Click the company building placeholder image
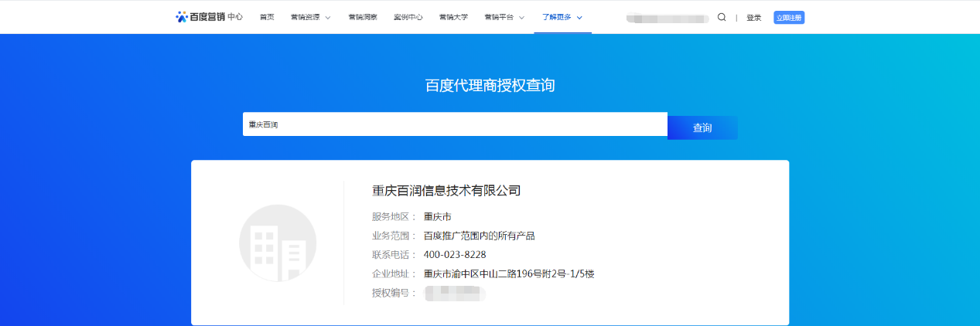Viewport: 980px width, 326px height. 278,243
